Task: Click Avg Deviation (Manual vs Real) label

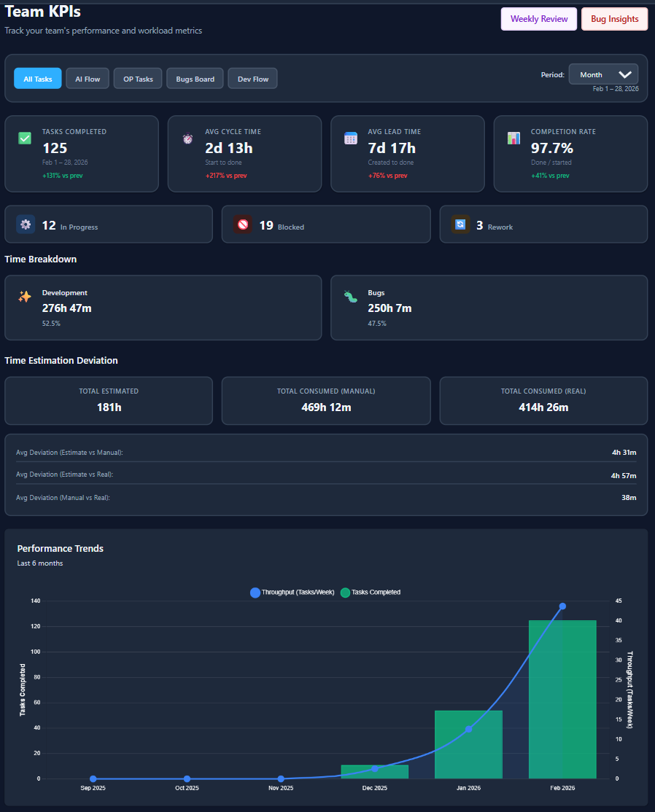Action: pyautogui.click(x=63, y=498)
